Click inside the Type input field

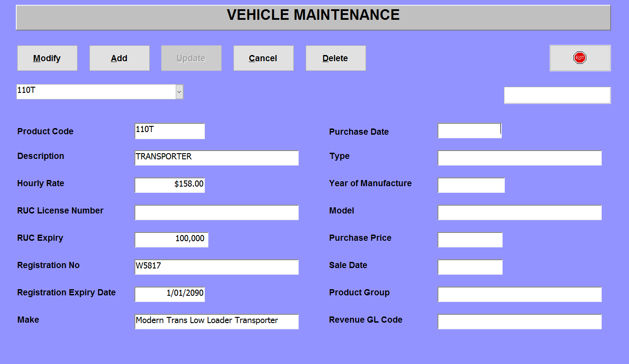pos(519,158)
